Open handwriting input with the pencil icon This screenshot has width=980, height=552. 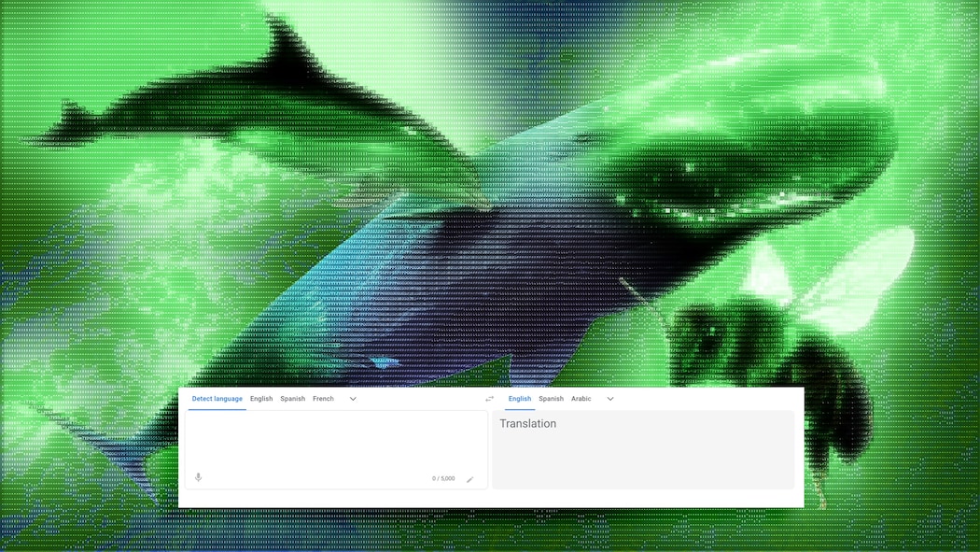[x=469, y=478]
